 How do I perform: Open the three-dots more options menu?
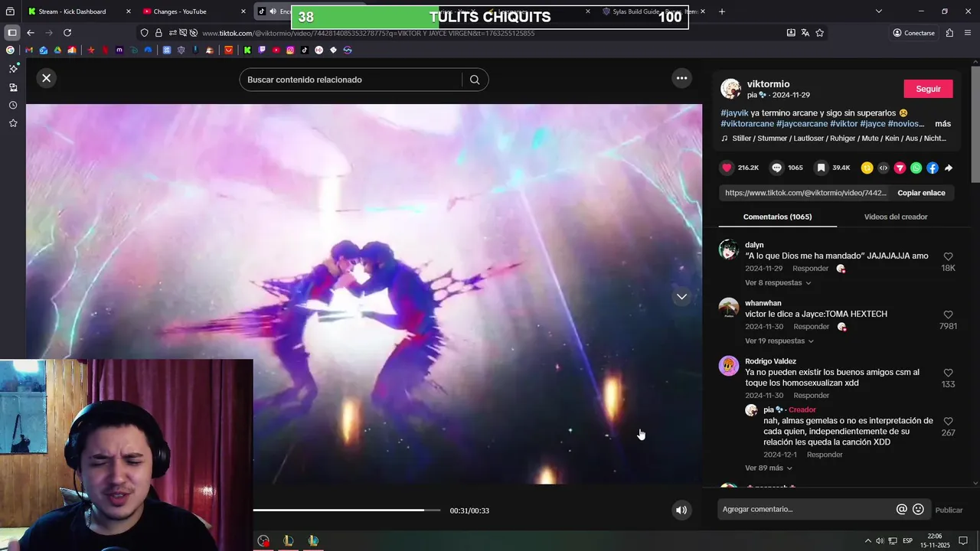pos(681,78)
